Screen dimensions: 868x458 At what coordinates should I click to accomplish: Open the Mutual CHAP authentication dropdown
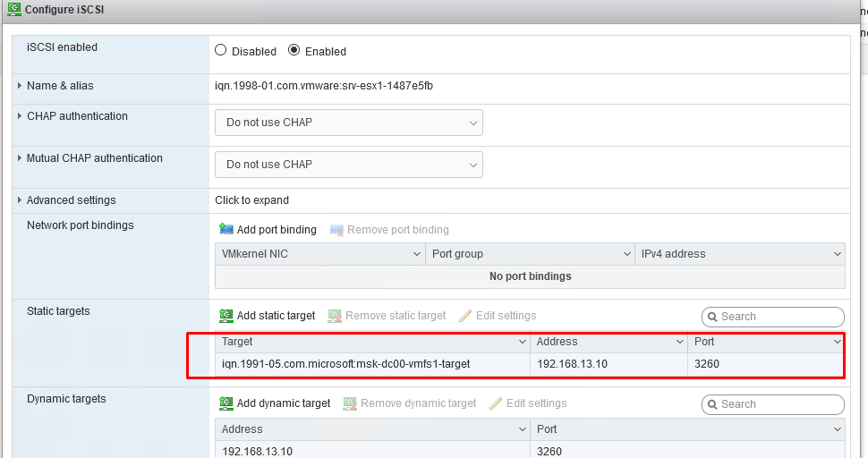tap(348, 165)
